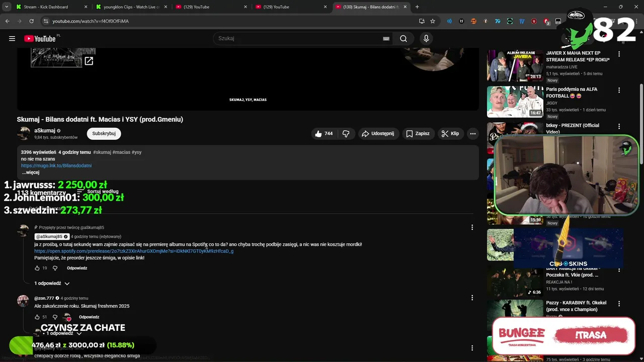Expand description with ...więcej
Screen dimensions: 644x362
pos(31,172)
